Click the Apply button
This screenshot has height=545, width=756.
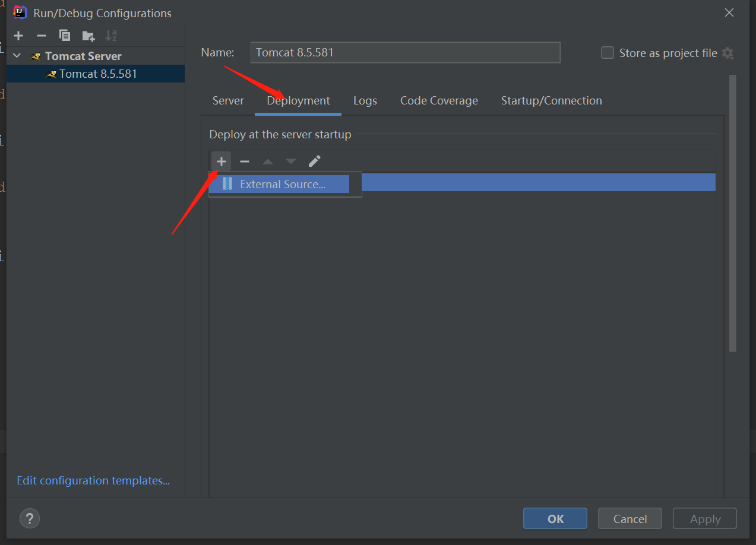(x=705, y=518)
